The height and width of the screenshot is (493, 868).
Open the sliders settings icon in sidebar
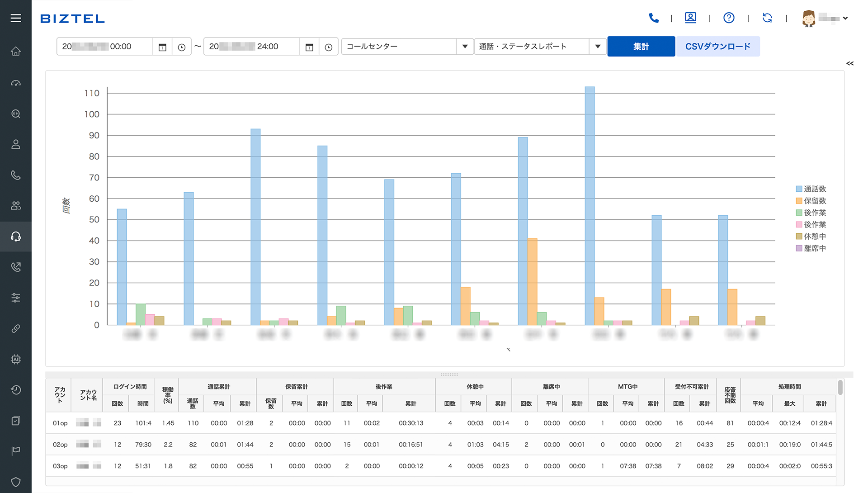tap(16, 298)
